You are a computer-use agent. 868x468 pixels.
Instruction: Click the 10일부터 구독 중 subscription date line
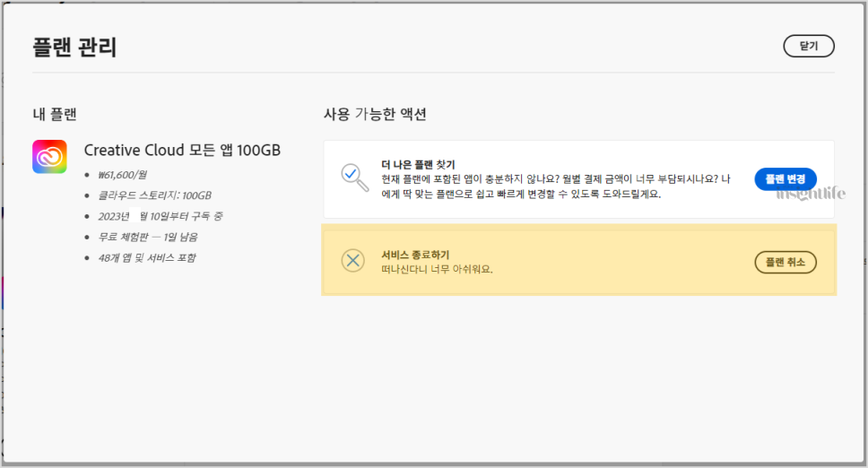coord(160,216)
